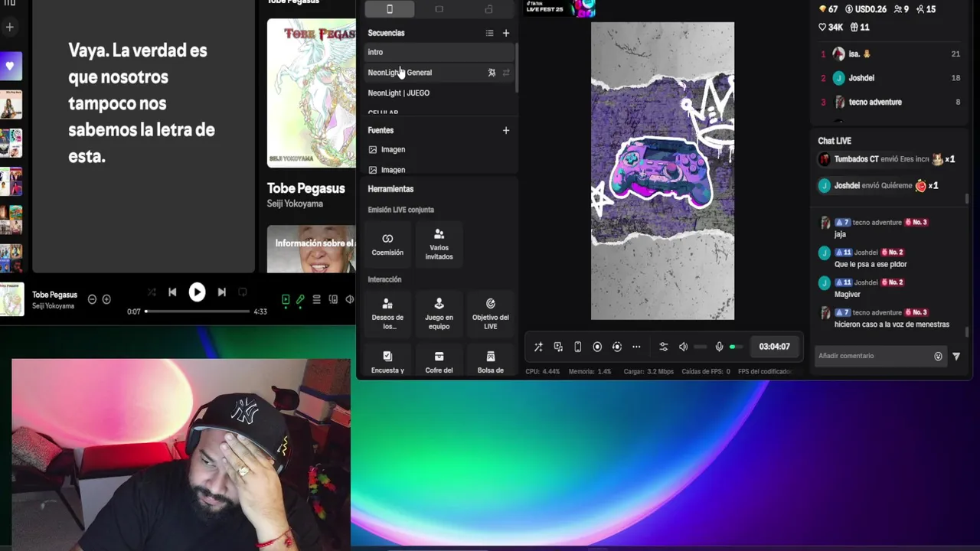Image resolution: width=980 pixels, height=551 pixels.
Task: Open the Coemisión tool
Action: pyautogui.click(x=387, y=244)
